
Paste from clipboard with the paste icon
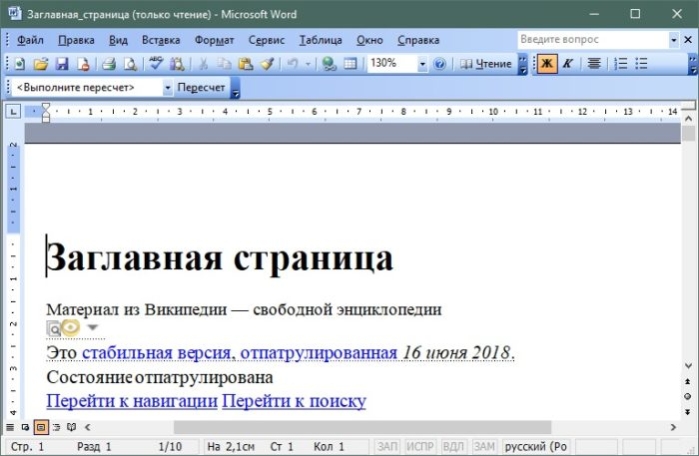(246, 64)
